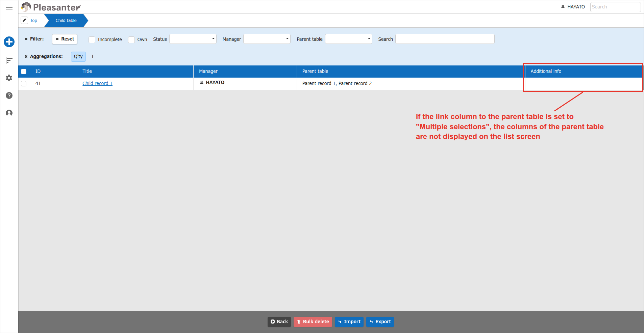Open the Child record 1 link
Screen dimensions: 644x333
[x=97, y=83]
